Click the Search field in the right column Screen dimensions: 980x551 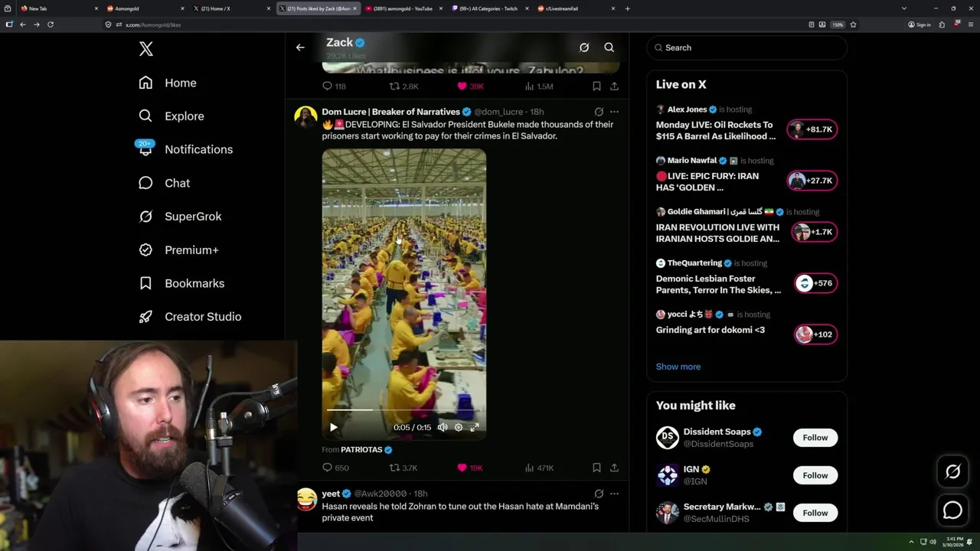pos(746,47)
